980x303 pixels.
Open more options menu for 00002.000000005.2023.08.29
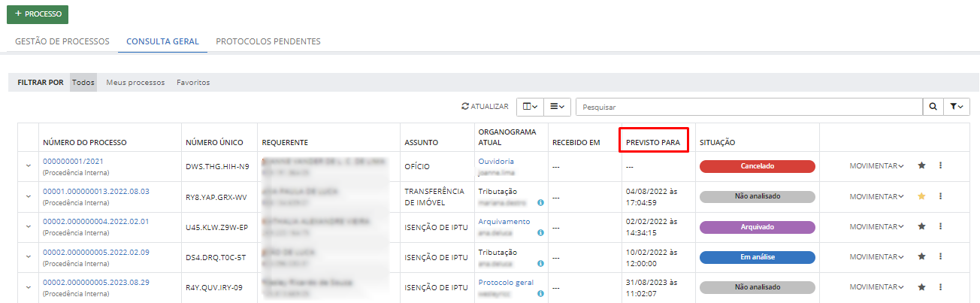940,286
